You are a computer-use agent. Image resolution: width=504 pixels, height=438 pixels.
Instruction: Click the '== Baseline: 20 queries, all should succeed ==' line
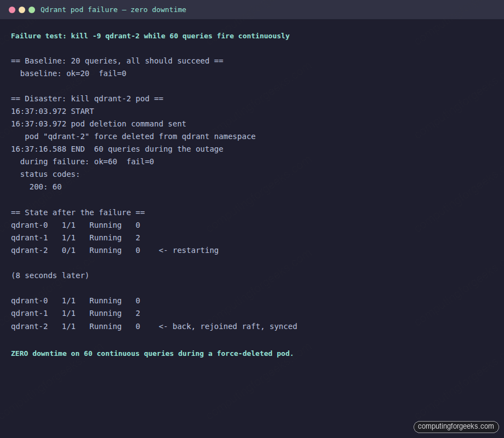point(117,61)
